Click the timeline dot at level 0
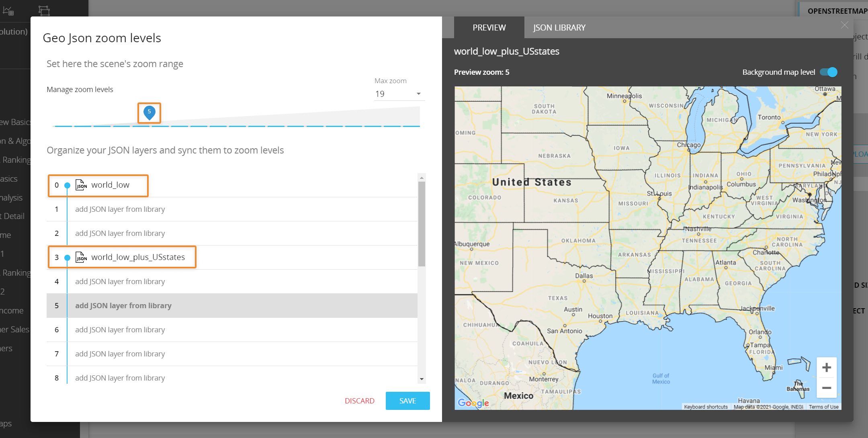 tap(67, 185)
